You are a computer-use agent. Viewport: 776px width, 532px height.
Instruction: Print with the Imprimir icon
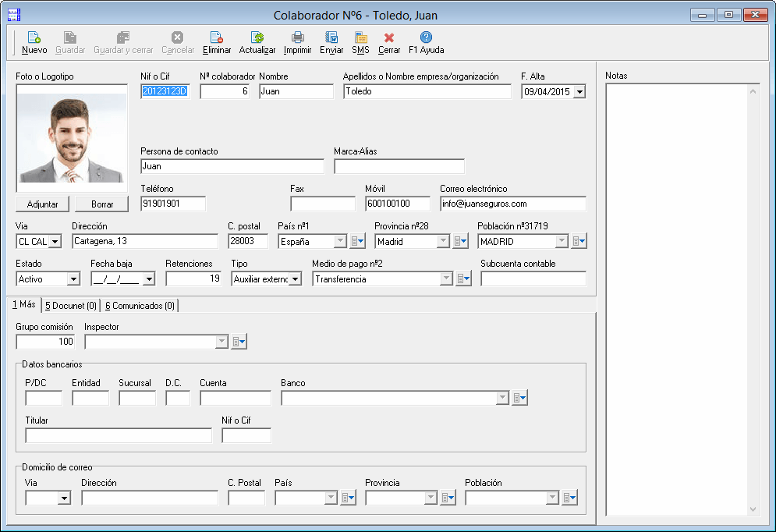pos(297,37)
